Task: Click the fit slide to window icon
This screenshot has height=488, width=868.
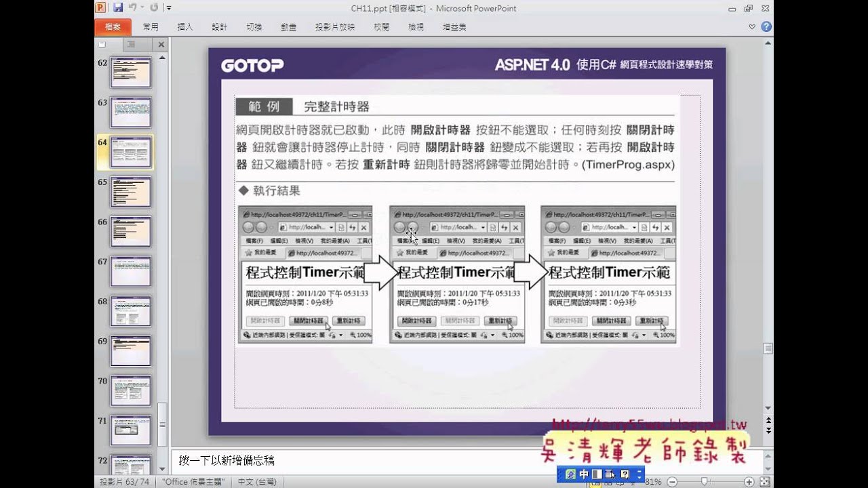Action: pos(765,482)
